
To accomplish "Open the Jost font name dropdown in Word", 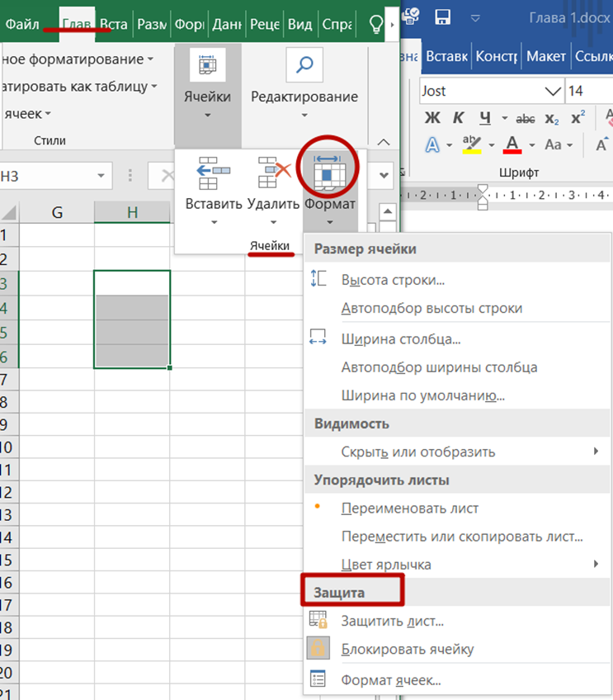I will tap(554, 92).
